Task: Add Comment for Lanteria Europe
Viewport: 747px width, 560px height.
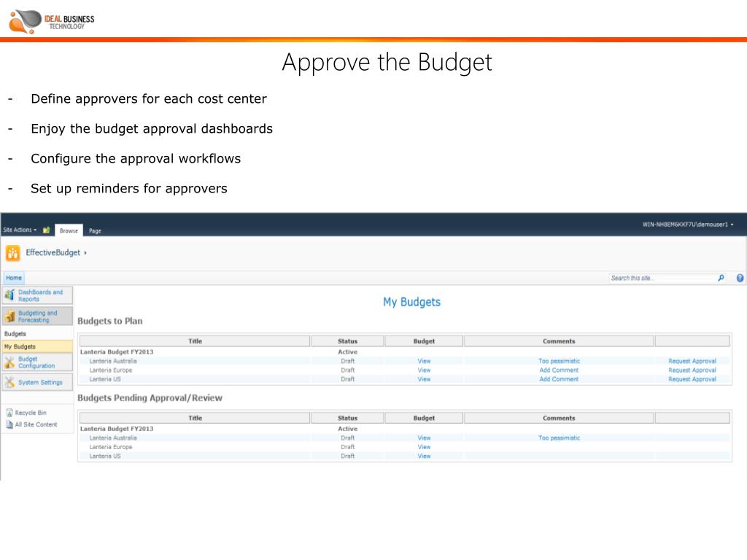Action: tap(559, 370)
